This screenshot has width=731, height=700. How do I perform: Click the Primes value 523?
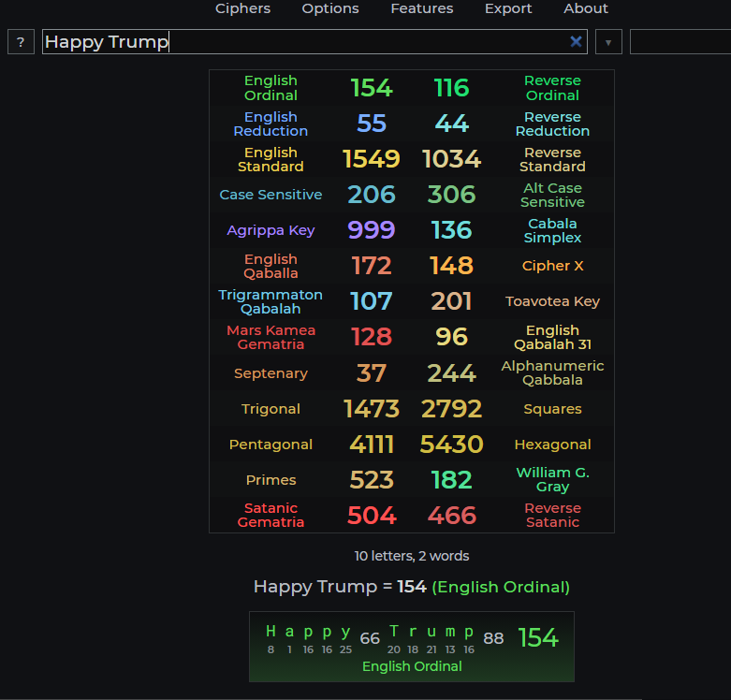(x=372, y=479)
